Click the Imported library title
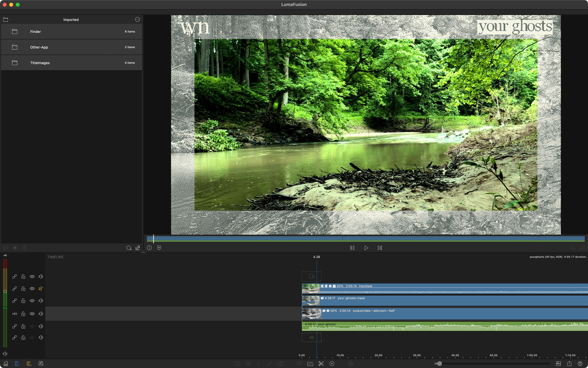 [x=71, y=20]
